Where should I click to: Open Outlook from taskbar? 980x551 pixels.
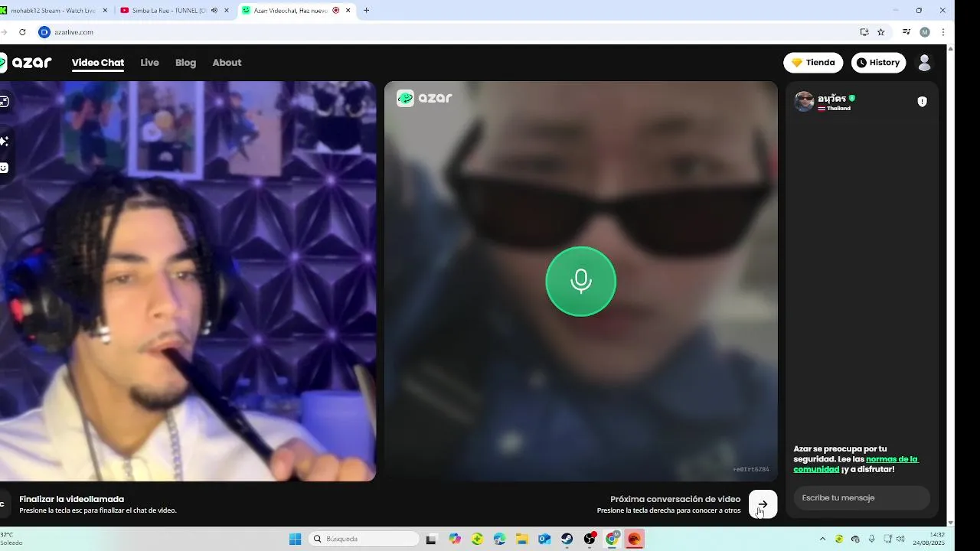(x=544, y=539)
